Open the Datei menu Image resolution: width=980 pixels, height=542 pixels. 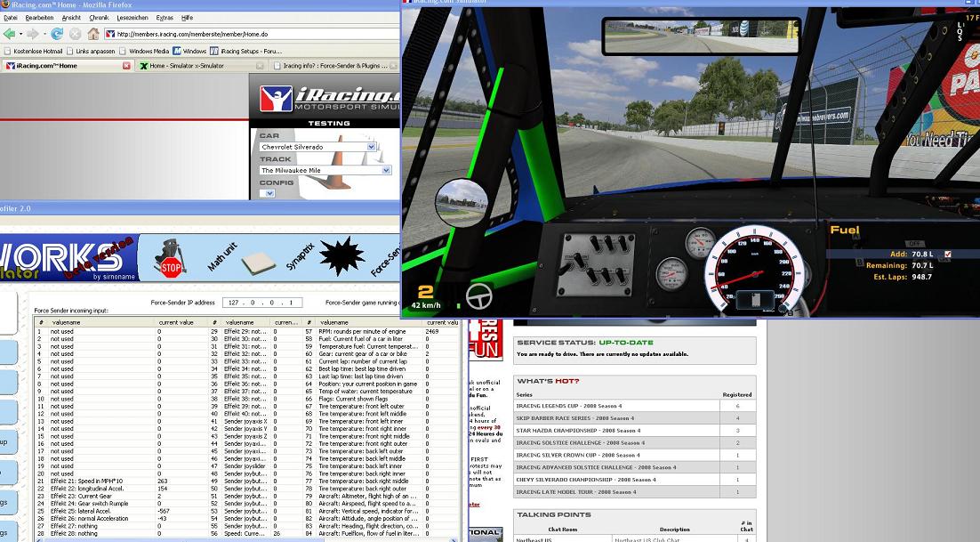click(11, 18)
